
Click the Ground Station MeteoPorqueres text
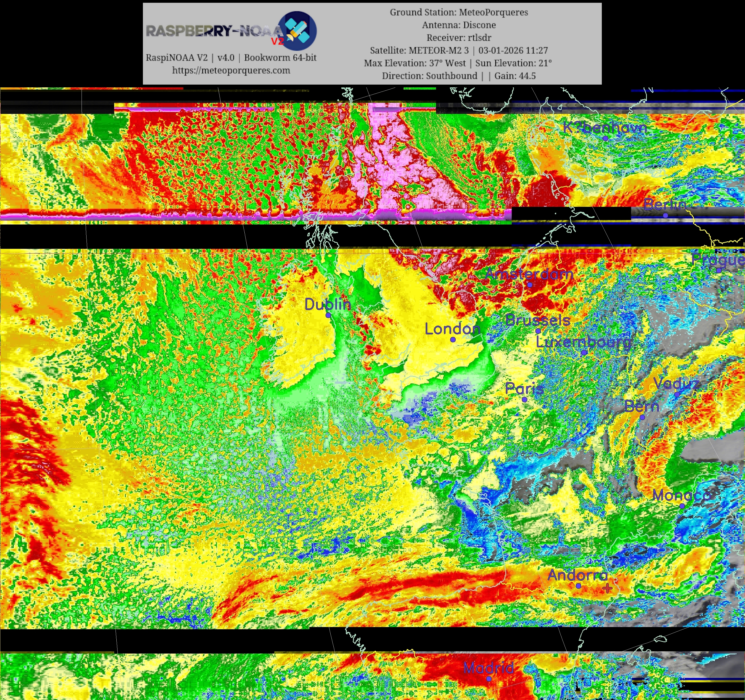pyautogui.click(x=459, y=12)
